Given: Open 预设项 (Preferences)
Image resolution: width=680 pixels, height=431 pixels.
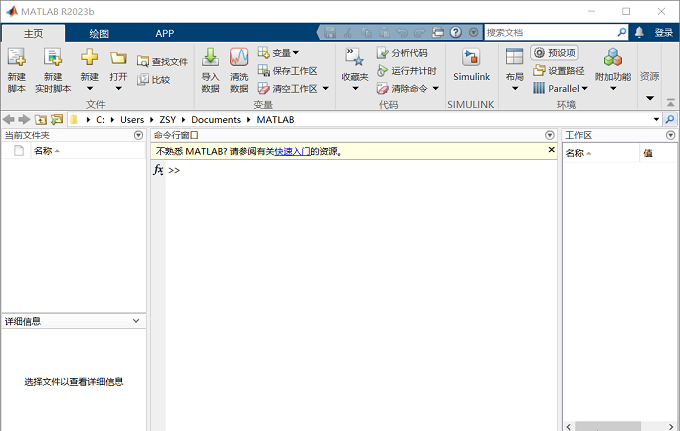Looking at the screenshot, I should click(555, 53).
